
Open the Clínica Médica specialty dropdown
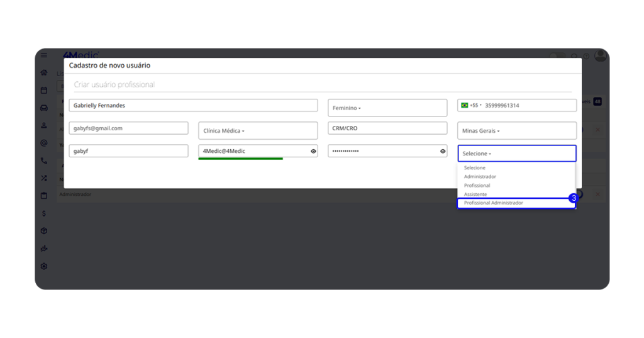258,131
